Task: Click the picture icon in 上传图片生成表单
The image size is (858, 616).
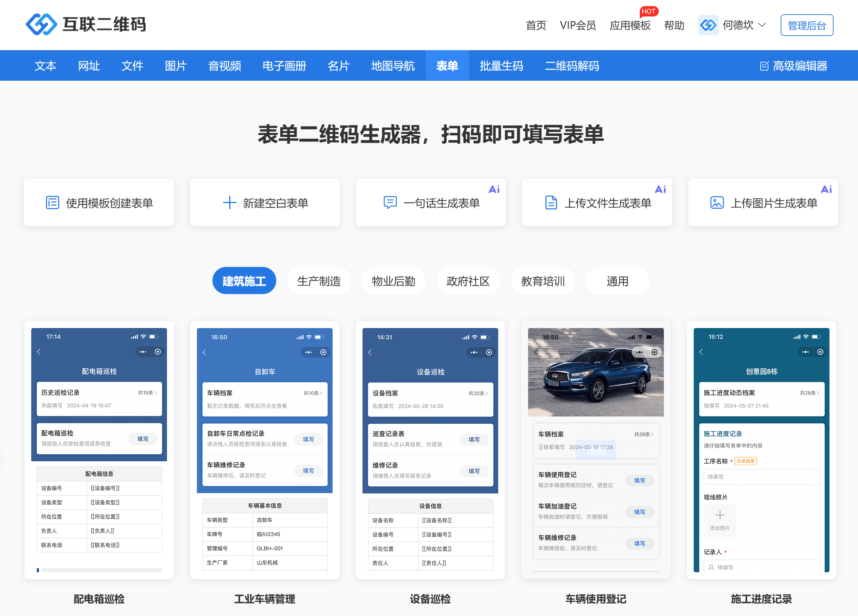Action: [716, 203]
